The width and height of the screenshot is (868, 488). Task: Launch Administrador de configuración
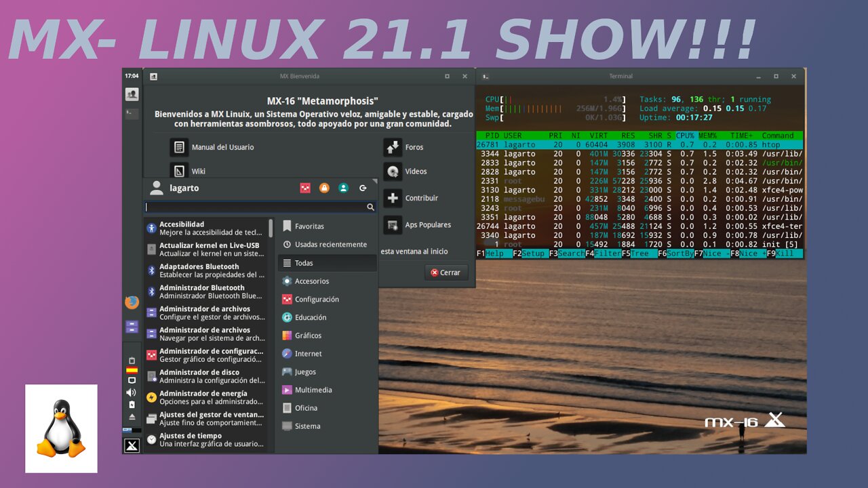pos(206,355)
